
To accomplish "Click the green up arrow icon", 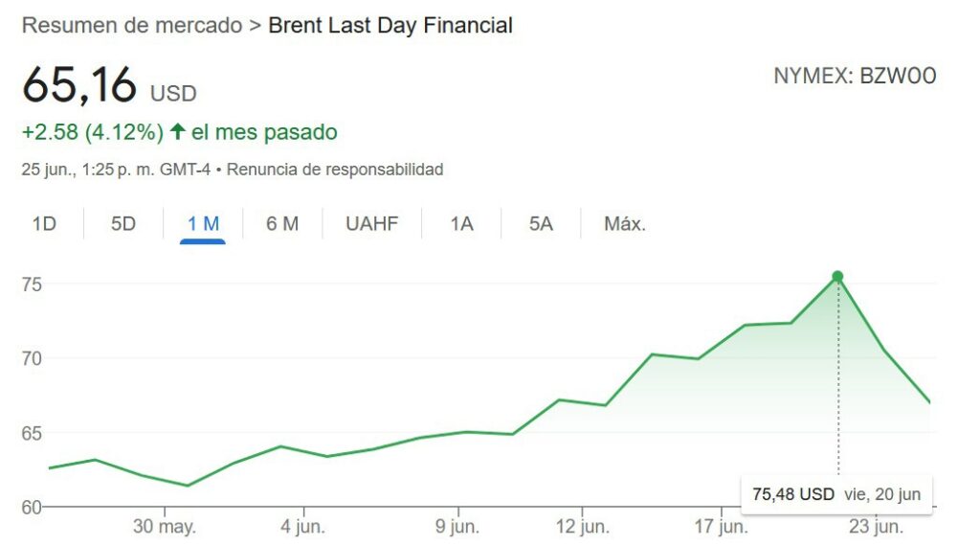I will click(177, 131).
